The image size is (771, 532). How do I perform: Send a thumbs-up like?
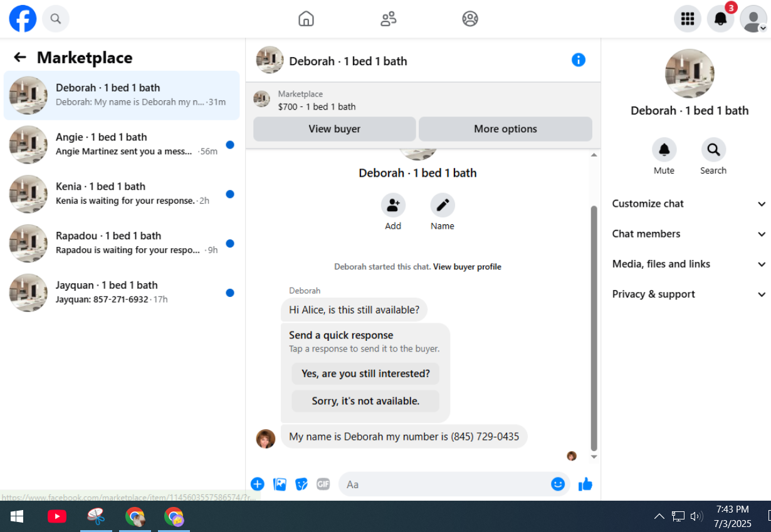pyautogui.click(x=585, y=484)
